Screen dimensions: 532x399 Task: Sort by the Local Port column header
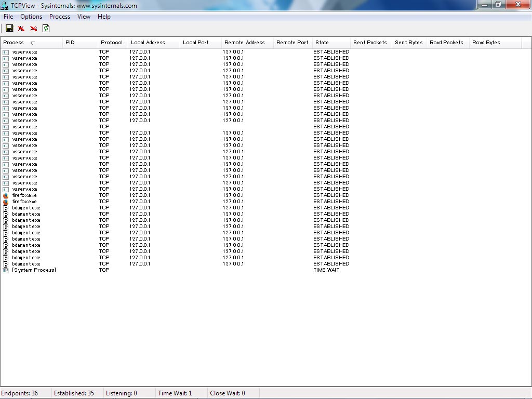201,43
